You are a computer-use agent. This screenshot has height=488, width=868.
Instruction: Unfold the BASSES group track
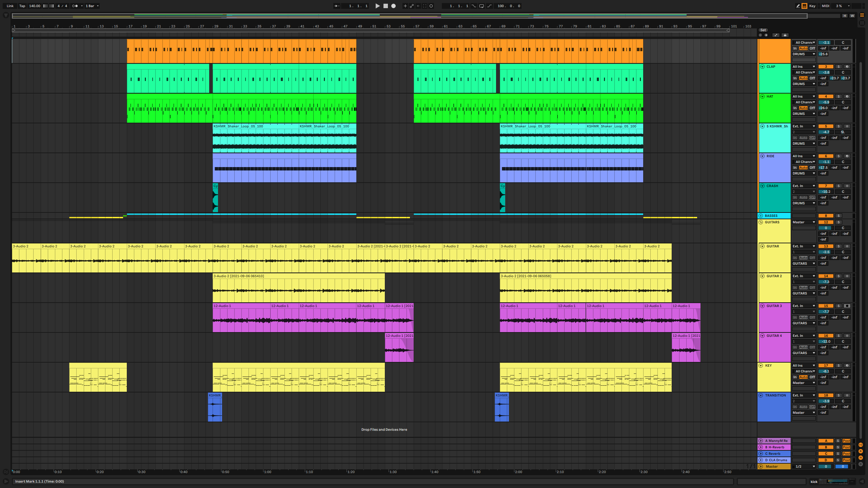(761, 216)
